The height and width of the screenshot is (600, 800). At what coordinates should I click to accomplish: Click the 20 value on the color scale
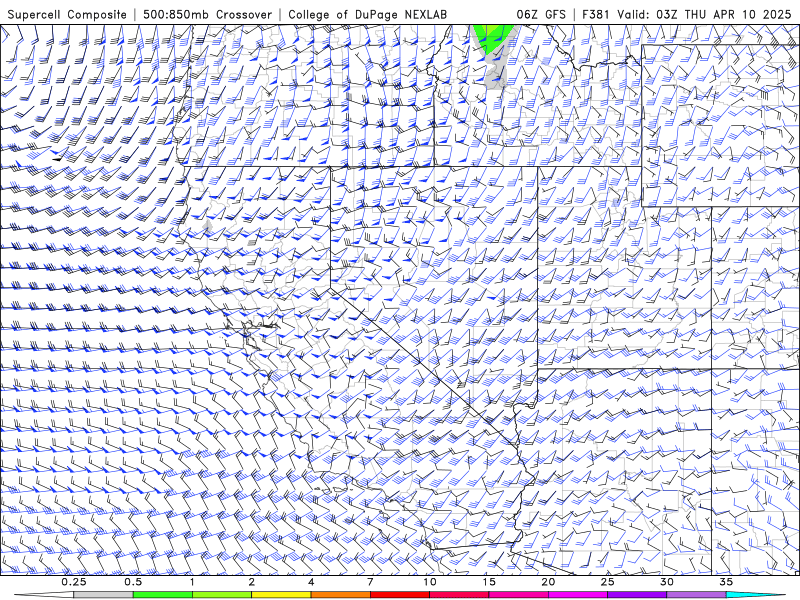click(x=548, y=582)
